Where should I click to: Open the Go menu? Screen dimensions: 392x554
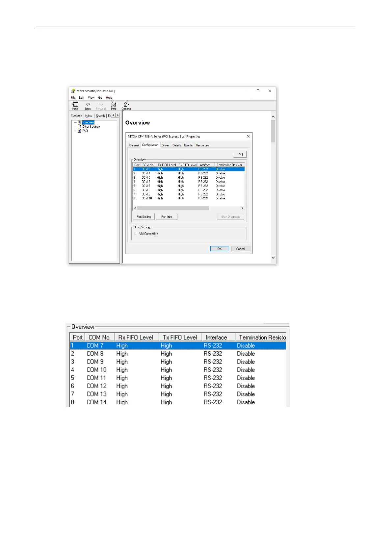point(100,98)
